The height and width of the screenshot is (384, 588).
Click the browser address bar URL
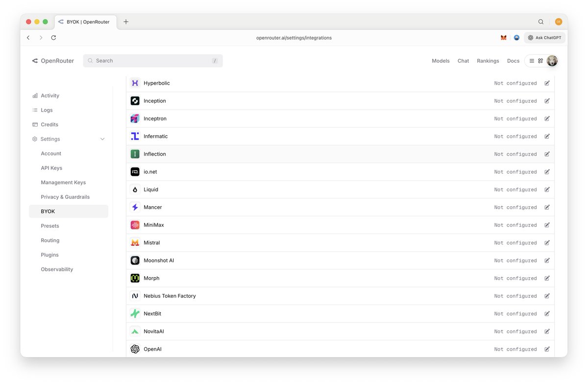click(x=294, y=38)
